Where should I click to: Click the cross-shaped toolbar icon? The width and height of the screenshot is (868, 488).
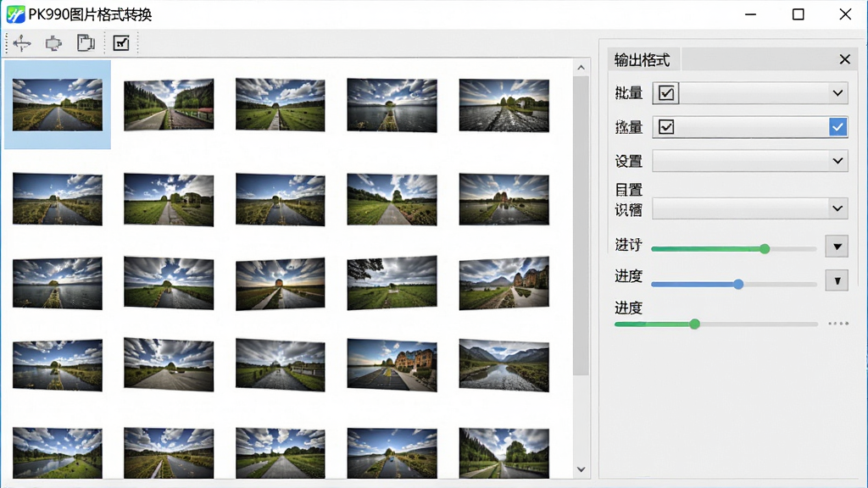53,43
